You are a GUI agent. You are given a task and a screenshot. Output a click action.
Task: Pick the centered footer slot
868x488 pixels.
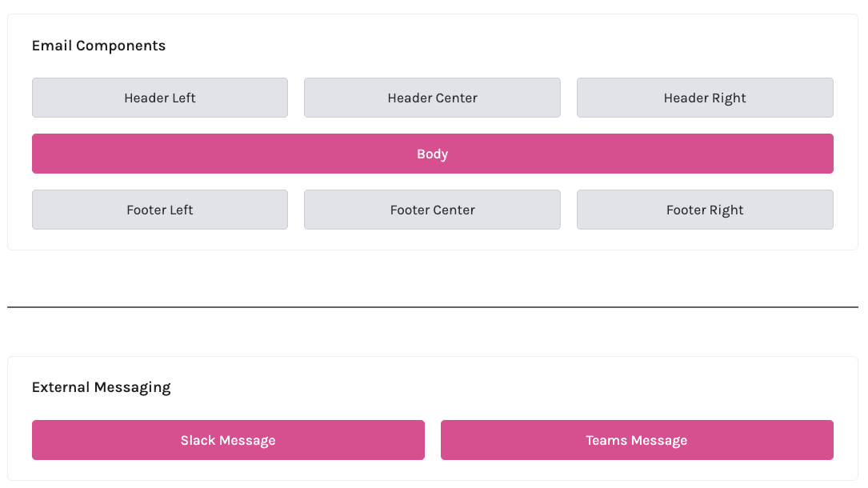pos(432,210)
